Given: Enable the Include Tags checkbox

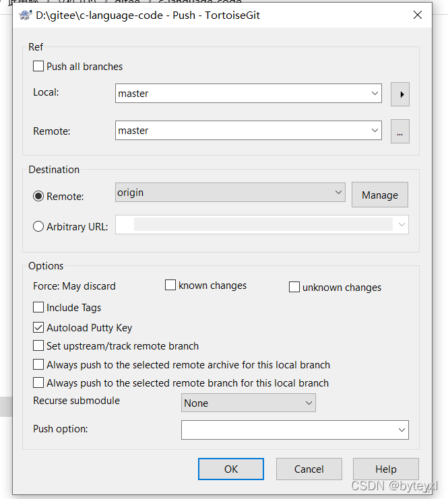Looking at the screenshot, I should (x=38, y=308).
